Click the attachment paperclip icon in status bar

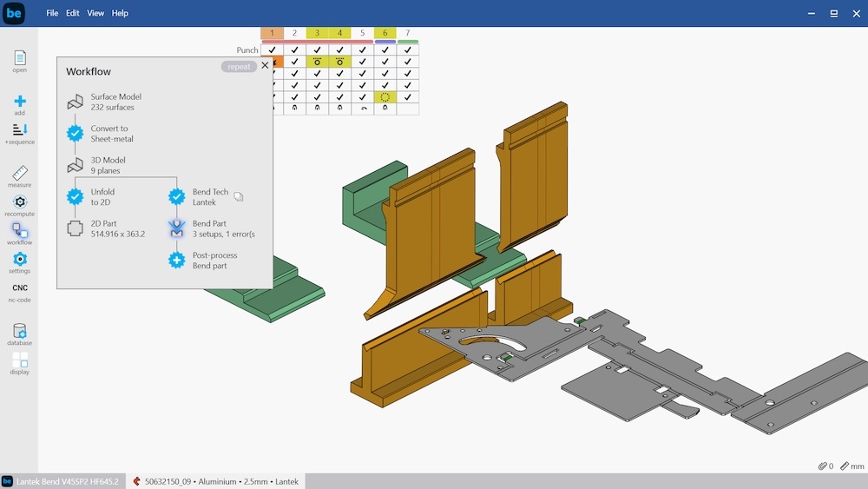point(823,466)
